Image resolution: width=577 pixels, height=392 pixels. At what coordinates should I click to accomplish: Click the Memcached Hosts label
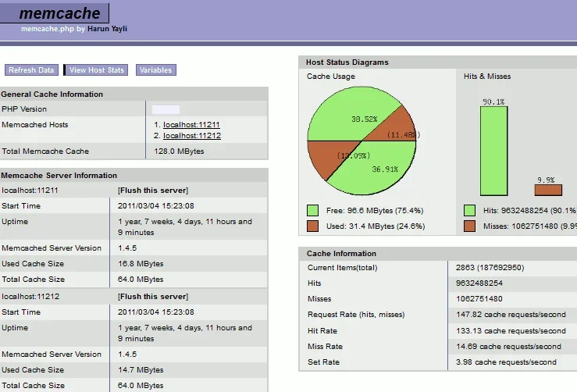click(x=35, y=125)
